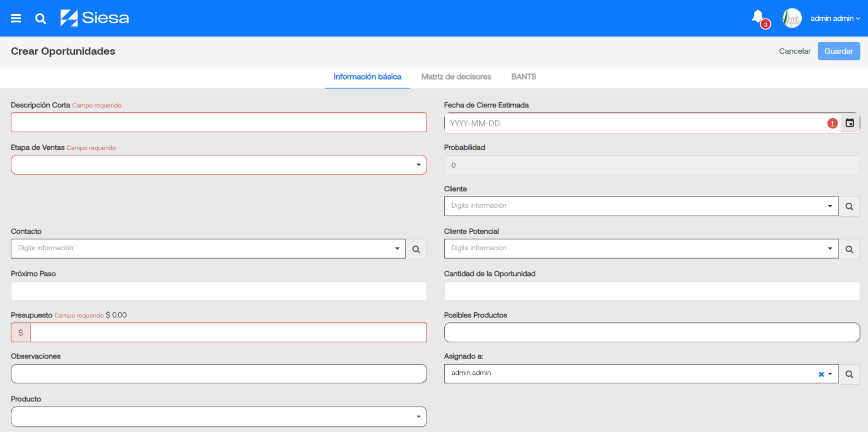Open the calendar date picker icon
The image size is (868, 432).
click(850, 123)
